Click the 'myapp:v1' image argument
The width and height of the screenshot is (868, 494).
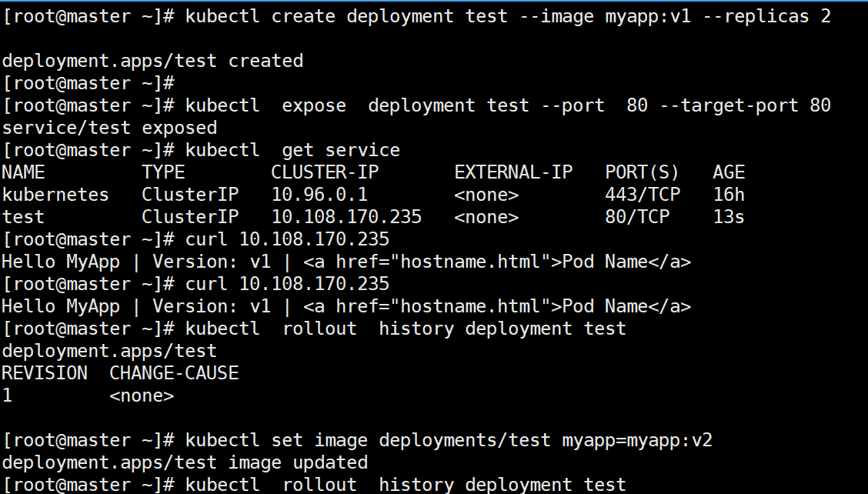tap(648, 16)
